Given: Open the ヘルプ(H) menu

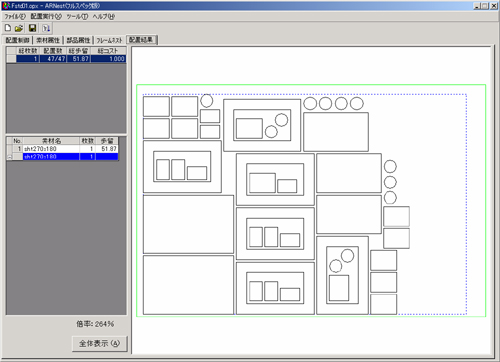Looking at the screenshot, I should (104, 16).
